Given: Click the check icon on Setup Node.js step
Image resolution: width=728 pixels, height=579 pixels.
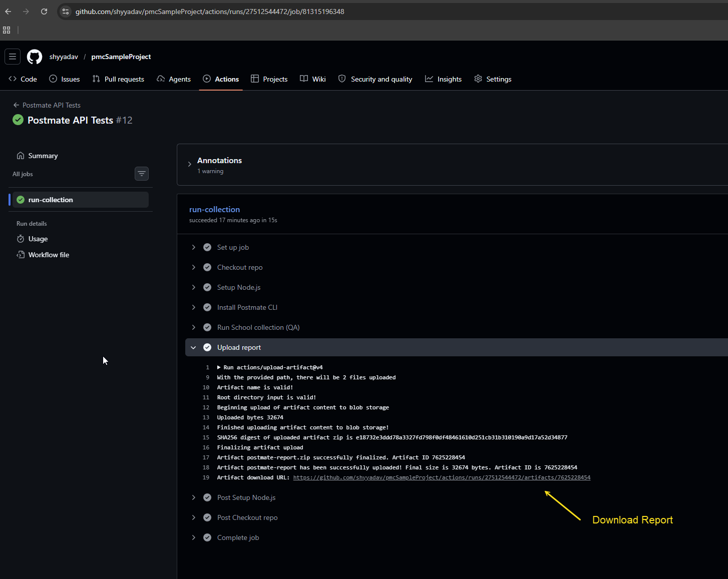Looking at the screenshot, I should 207,287.
